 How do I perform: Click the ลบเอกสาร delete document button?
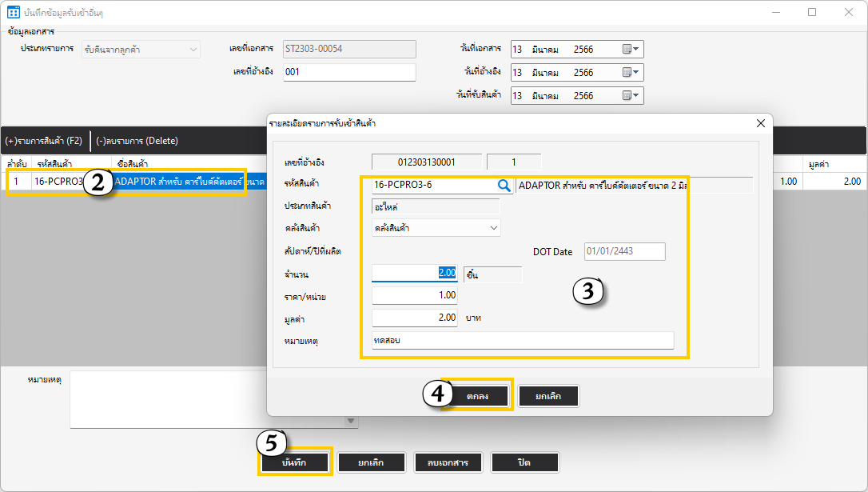tap(448, 462)
